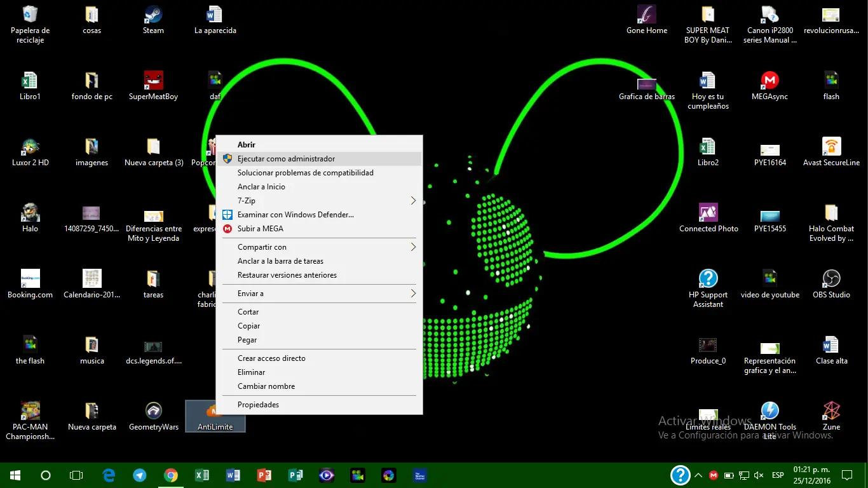868x488 pixels.
Task: Click the Cortana search circle
Action: pos(46,475)
